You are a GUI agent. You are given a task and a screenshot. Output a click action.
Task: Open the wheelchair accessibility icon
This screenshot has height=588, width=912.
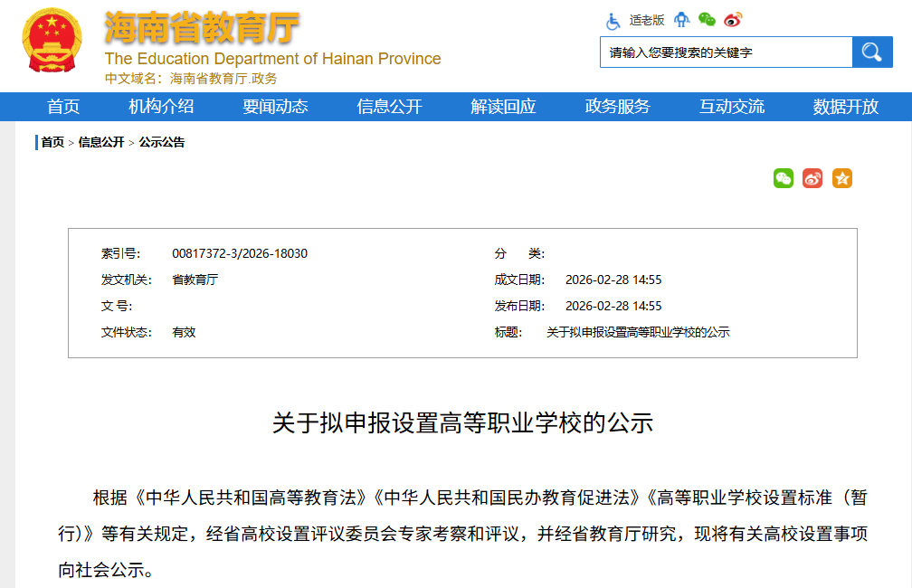point(613,21)
